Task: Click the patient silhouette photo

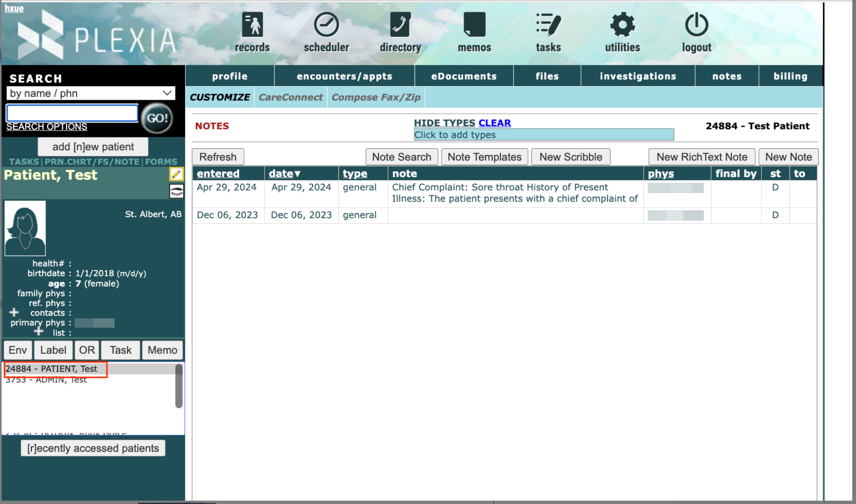Action: tap(25, 228)
